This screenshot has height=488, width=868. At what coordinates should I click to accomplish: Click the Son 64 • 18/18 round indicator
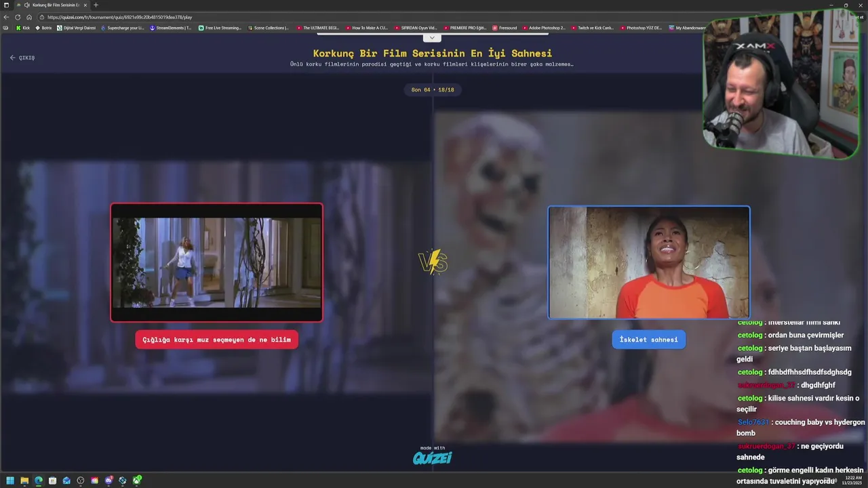[433, 89]
